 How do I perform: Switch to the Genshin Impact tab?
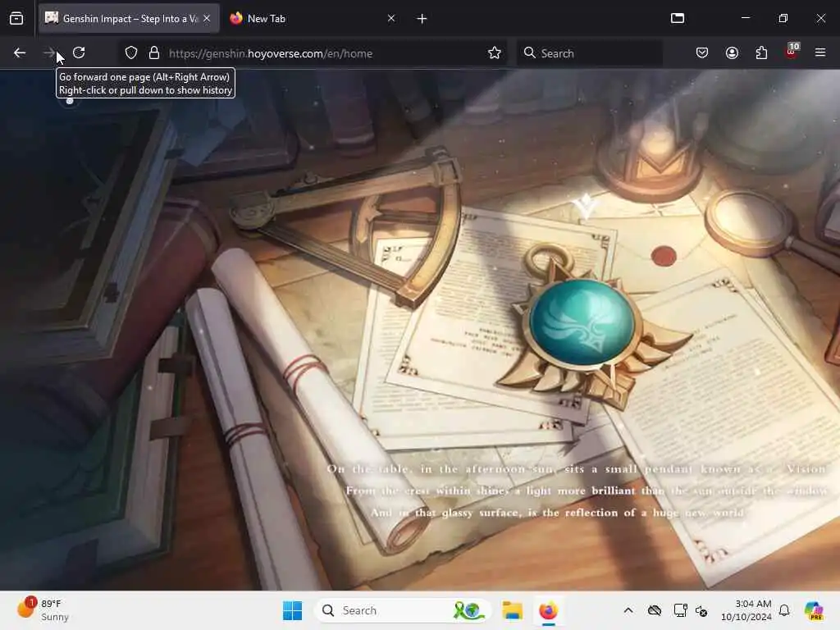(x=129, y=19)
